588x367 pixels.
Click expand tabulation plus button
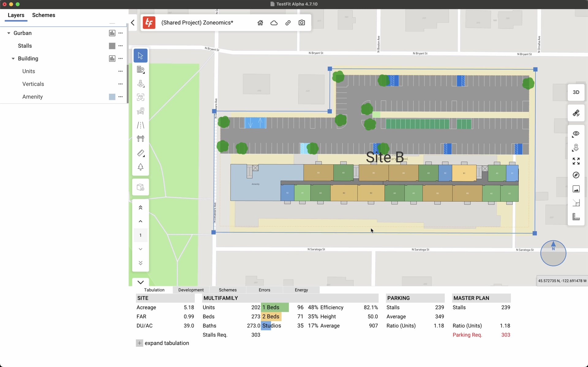(x=139, y=343)
